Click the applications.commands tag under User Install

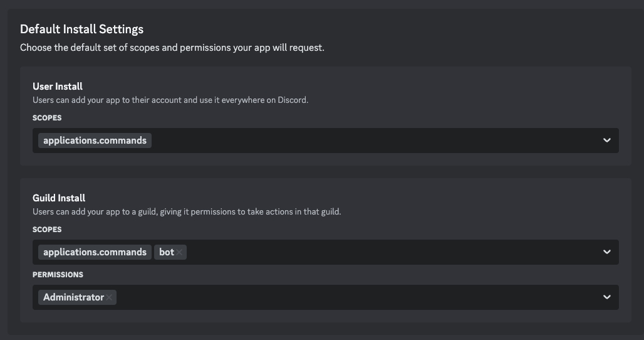tap(95, 141)
